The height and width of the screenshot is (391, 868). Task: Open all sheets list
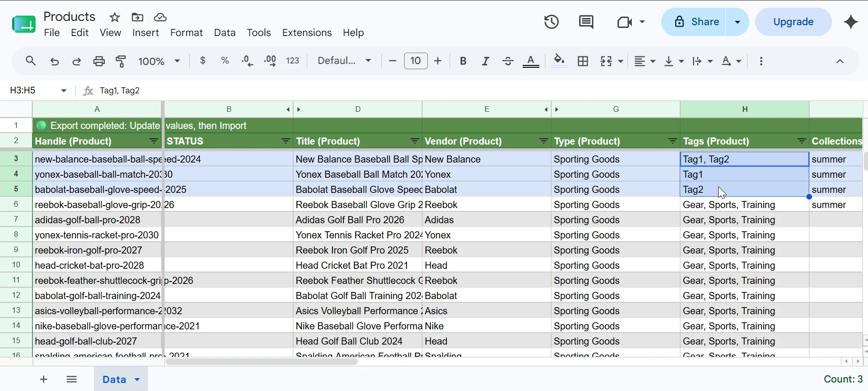coord(72,379)
